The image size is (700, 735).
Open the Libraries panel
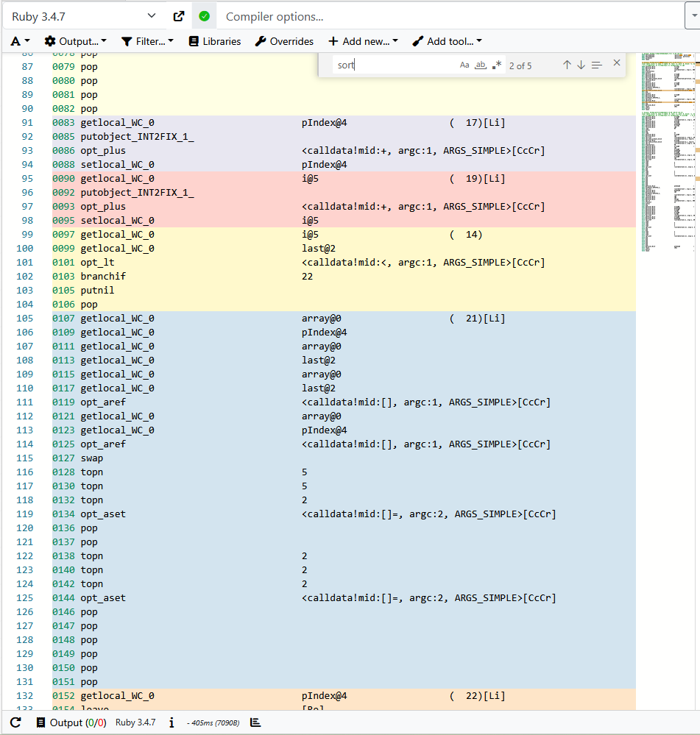214,41
